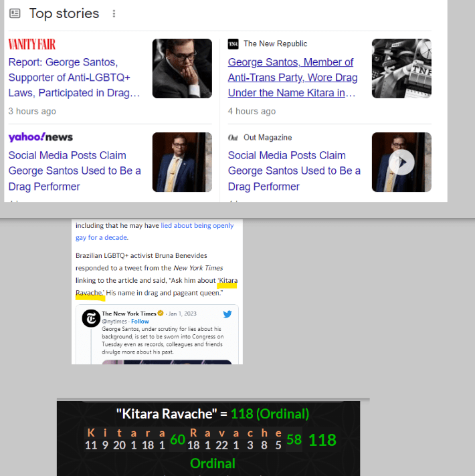Play the Out Magazine video thumbnail
Viewport: 475px width, 476px height.
401,162
